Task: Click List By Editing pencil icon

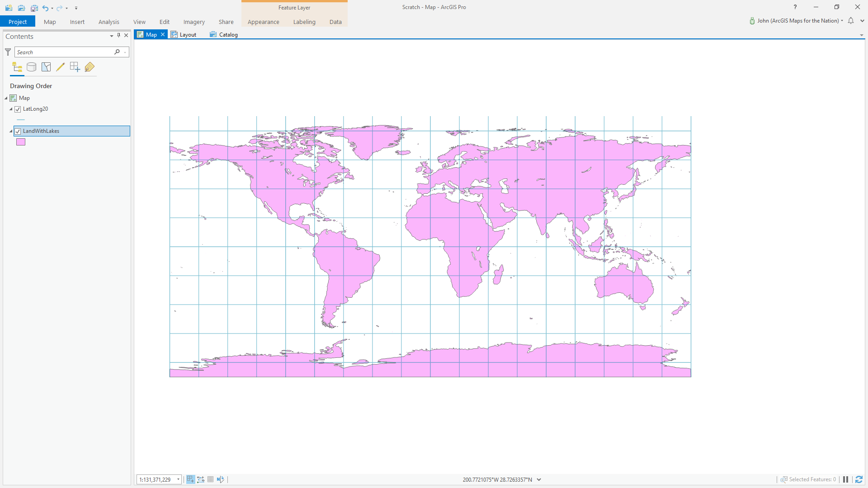Action: click(x=61, y=67)
